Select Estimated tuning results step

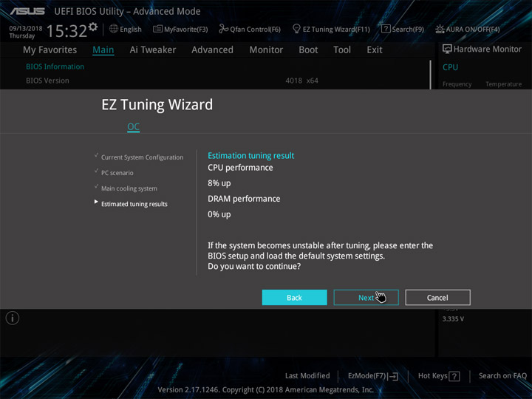pyautogui.click(x=134, y=204)
